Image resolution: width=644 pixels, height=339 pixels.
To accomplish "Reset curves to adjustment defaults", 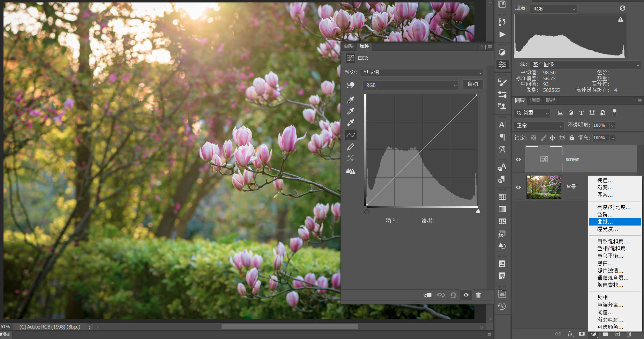I will 453,295.
